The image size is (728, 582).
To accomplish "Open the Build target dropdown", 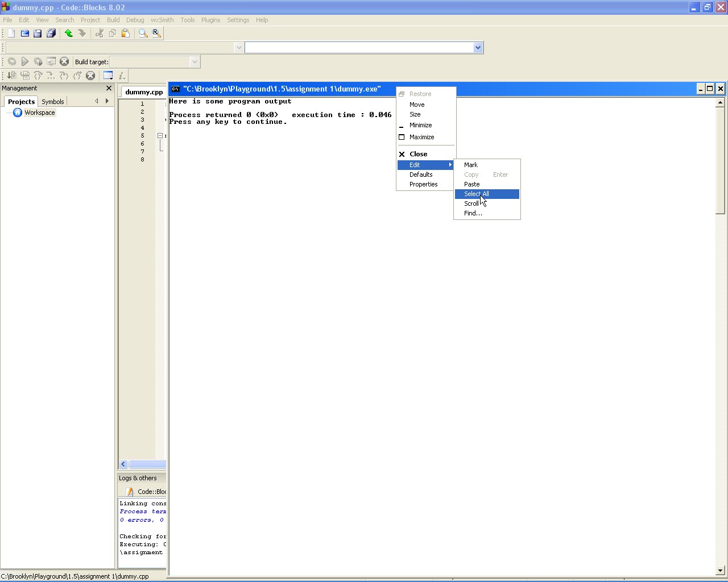I will click(x=195, y=61).
